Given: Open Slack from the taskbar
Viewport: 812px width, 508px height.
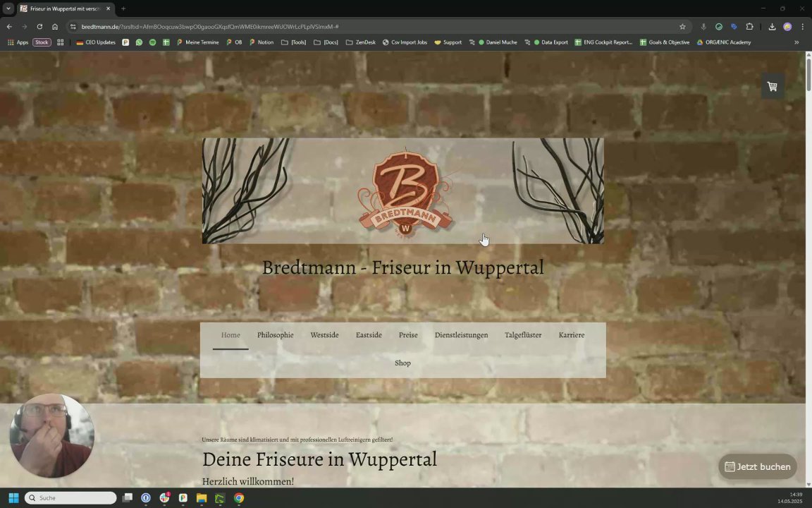Looking at the screenshot, I should click(x=164, y=497).
